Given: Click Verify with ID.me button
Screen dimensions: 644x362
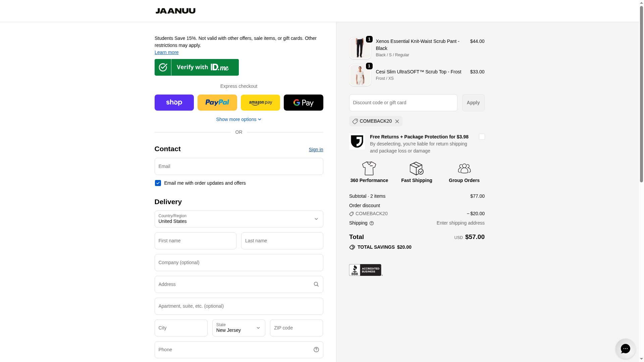Looking at the screenshot, I should pyautogui.click(x=197, y=67).
